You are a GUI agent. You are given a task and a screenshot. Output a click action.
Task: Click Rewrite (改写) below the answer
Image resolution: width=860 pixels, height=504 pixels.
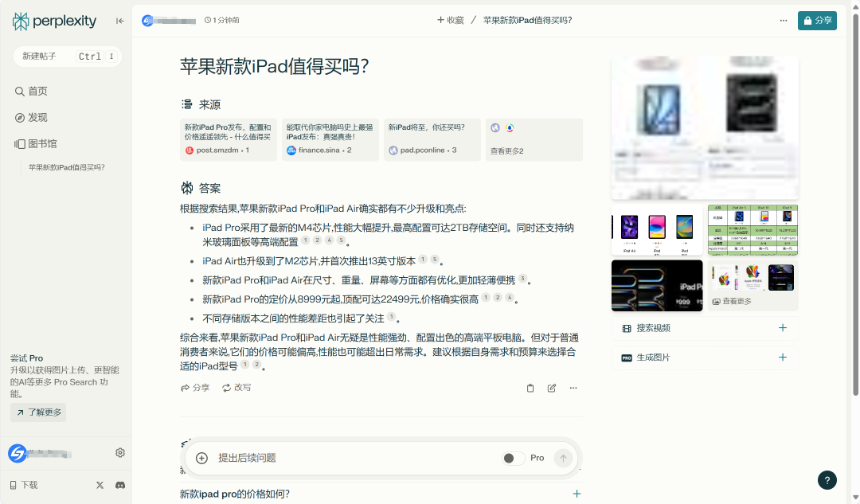click(236, 388)
